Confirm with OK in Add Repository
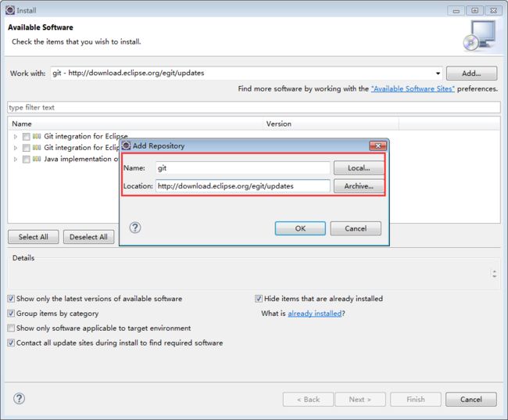Viewport: 508px width, 420px height. pos(300,228)
